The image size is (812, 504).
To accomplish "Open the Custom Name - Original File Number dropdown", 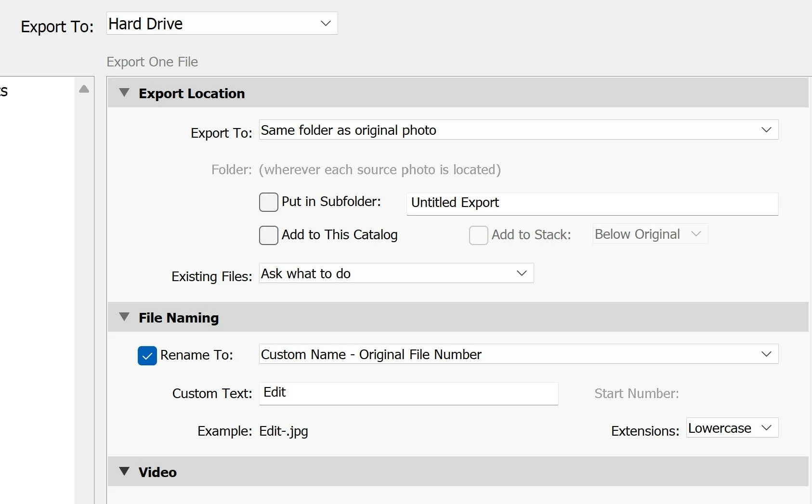I will point(518,354).
